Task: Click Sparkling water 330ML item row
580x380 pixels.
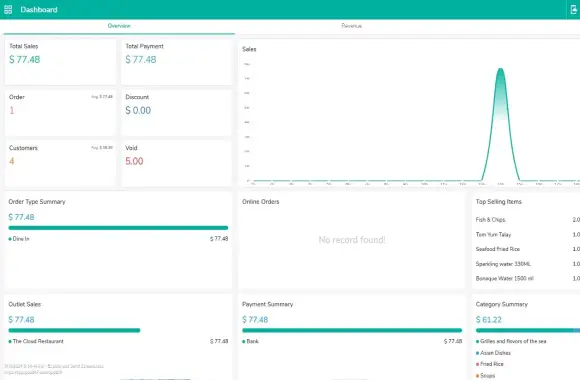Action: coord(528,264)
